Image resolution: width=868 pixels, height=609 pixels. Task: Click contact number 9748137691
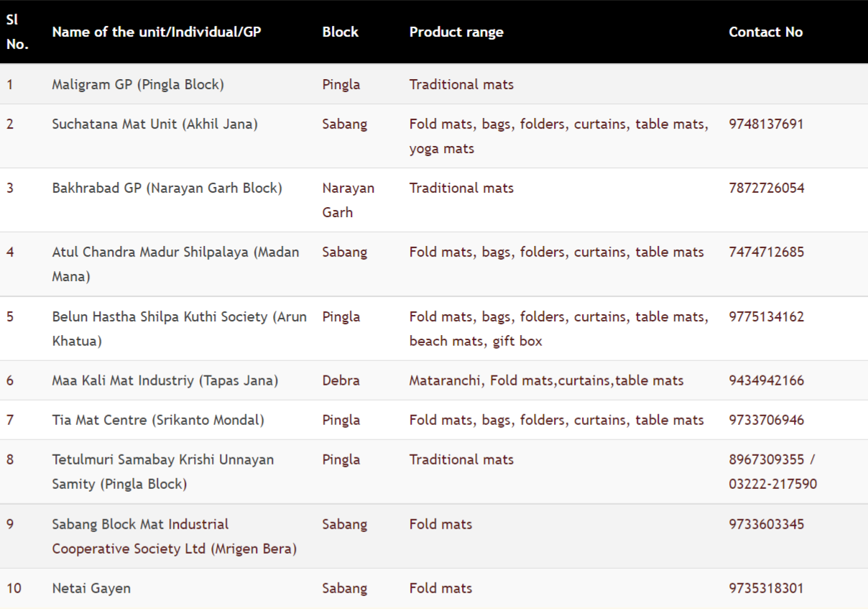[766, 124]
